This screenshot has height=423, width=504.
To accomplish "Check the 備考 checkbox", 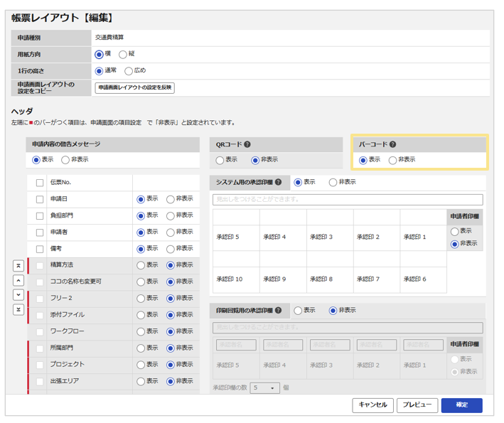I will coord(40,249).
